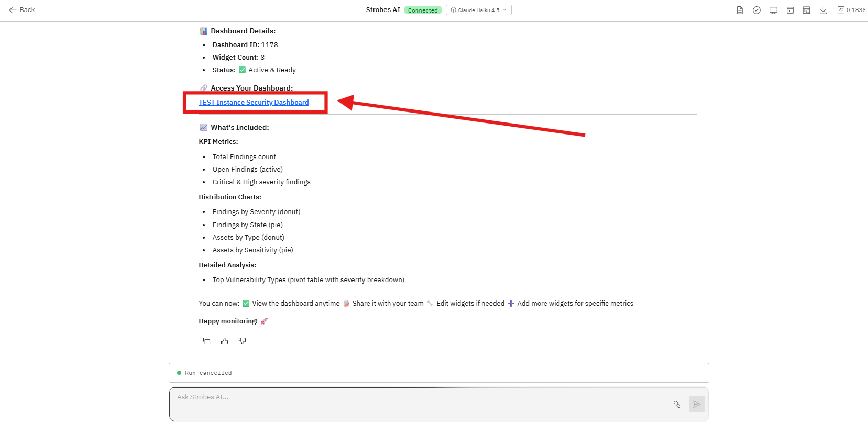Open the terminal window icon in top toolbar
This screenshot has height=425, width=868.
point(790,10)
